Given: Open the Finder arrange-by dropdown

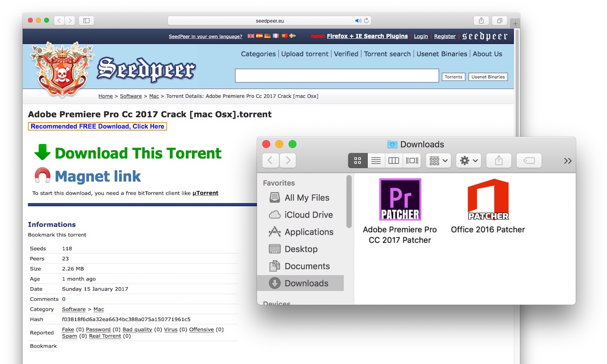Looking at the screenshot, I should click(438, 161).
